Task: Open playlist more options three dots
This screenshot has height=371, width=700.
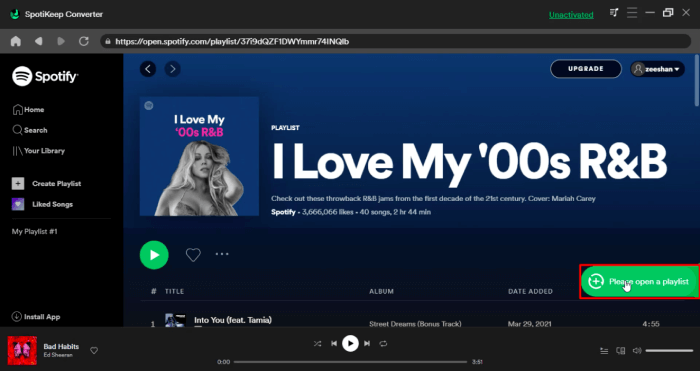Action: coord(222,254)
